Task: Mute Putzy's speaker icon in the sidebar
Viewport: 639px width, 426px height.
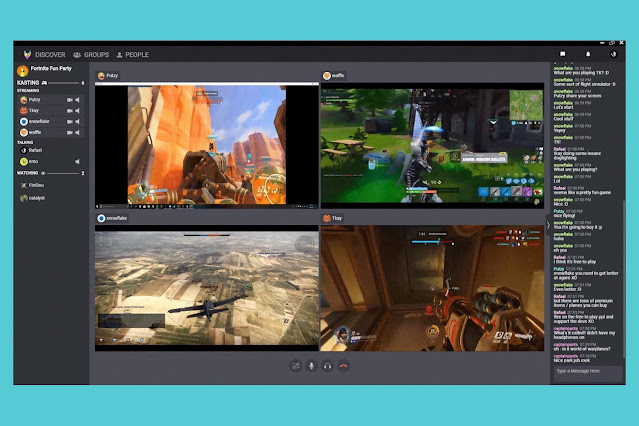Action: pos(77,100)
